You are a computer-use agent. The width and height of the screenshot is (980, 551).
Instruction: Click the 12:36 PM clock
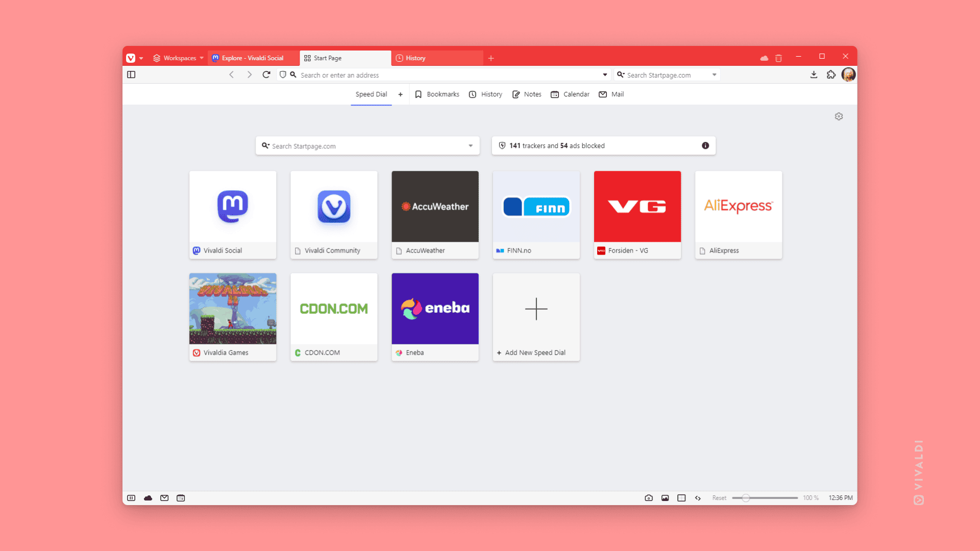click(841, 498)
